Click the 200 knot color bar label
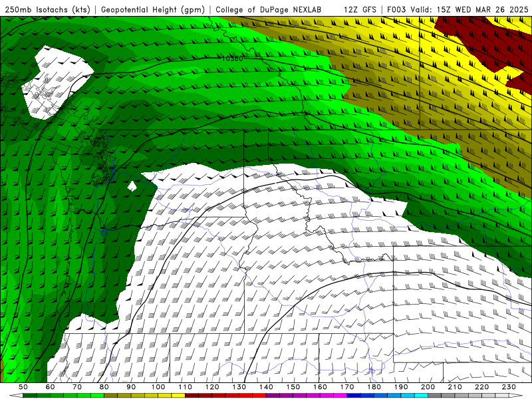 [x=428, y=387]
